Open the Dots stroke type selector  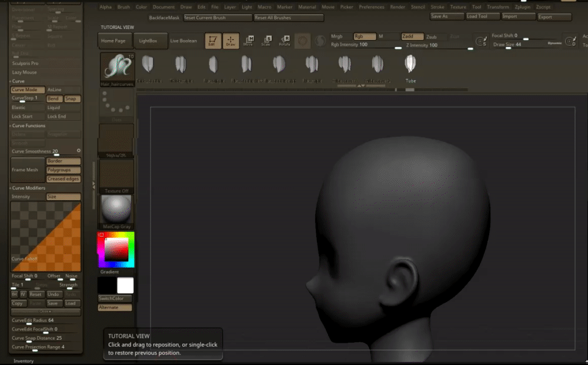click(x=116, y=105)
